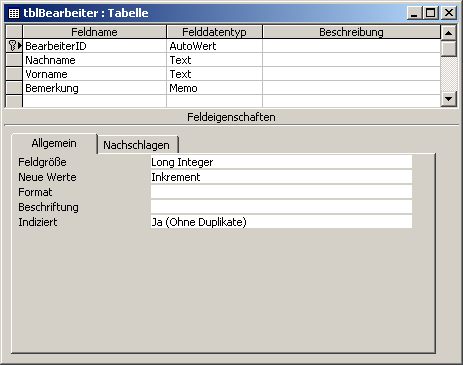Click the vertical scrollbar thumb
The height and width of the screenshot is (365, 463).
pyautogui.click(x=449, y=48)
